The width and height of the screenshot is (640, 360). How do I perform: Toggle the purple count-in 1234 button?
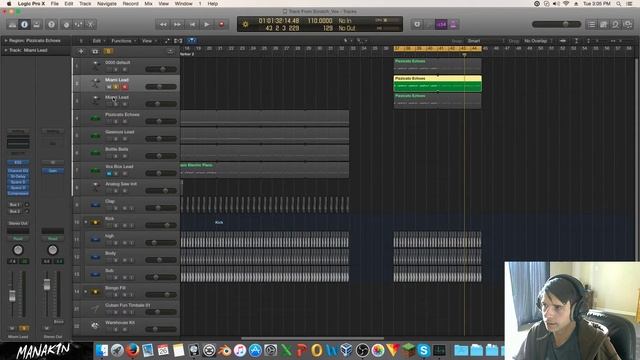tap(441, 24)
